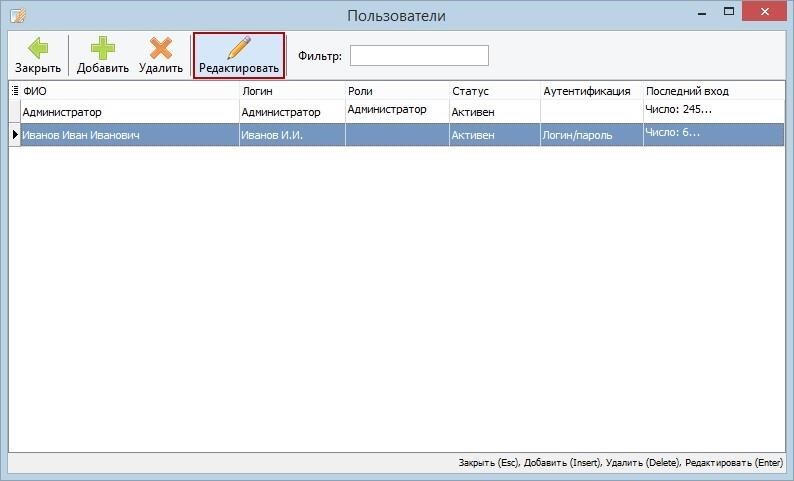Viewport: 794px width, 481px height.
Task: Click the 'Число: 6...' last login cell
Action: (x=714, y=134)
